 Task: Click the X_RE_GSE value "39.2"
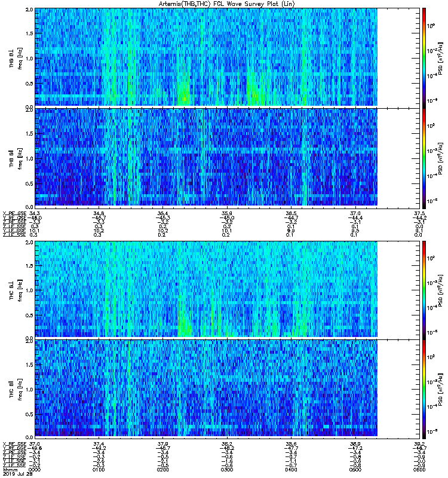[419, 444]
